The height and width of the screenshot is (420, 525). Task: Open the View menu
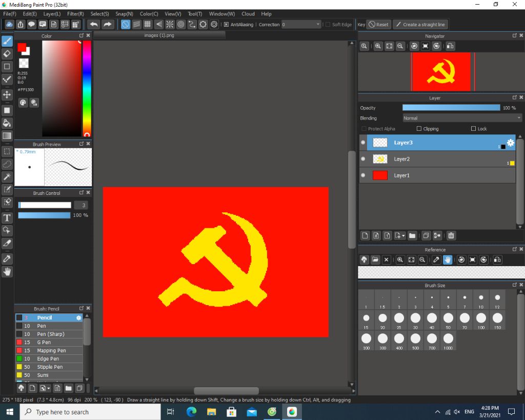(173, 14)
